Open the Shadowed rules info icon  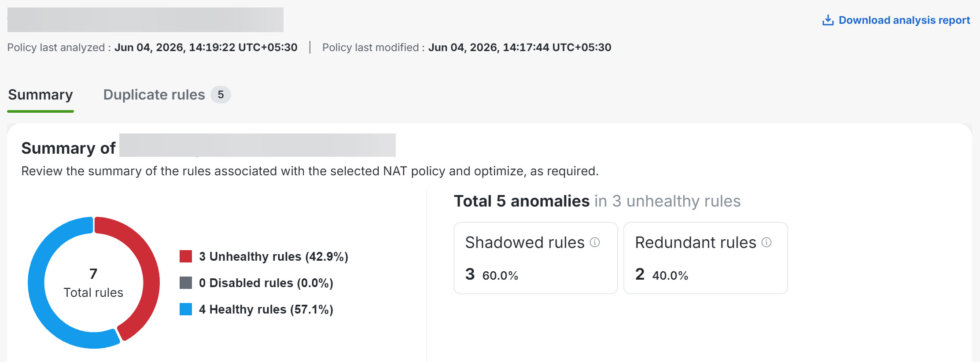(x=595, y=242)
